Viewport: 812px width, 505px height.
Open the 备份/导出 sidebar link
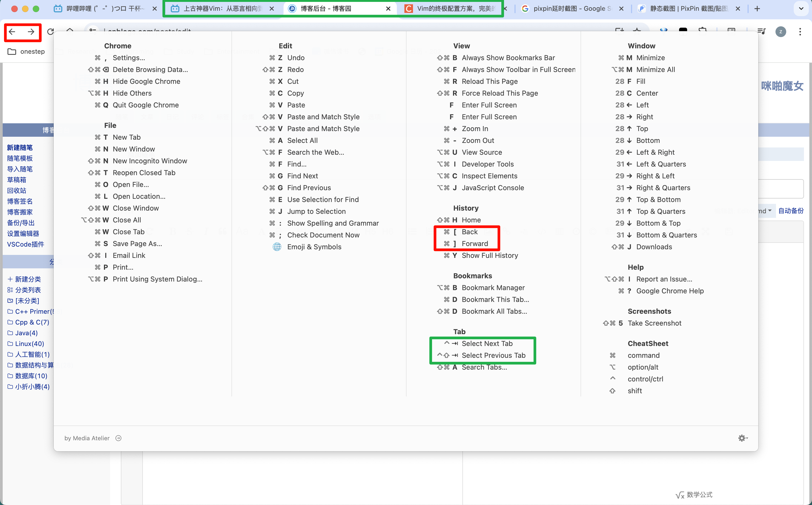tap(21, 223)
